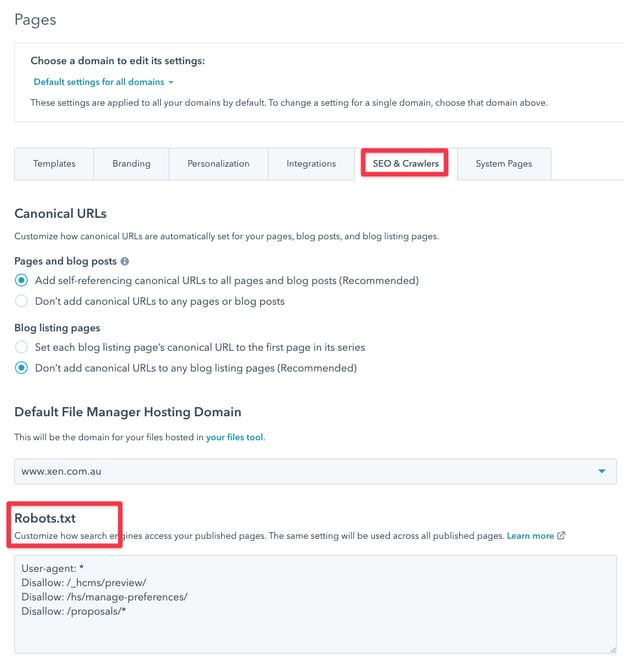Screen dimensions: 624x662
Task: Select the Integrations tab
Action: coord(311,164)
